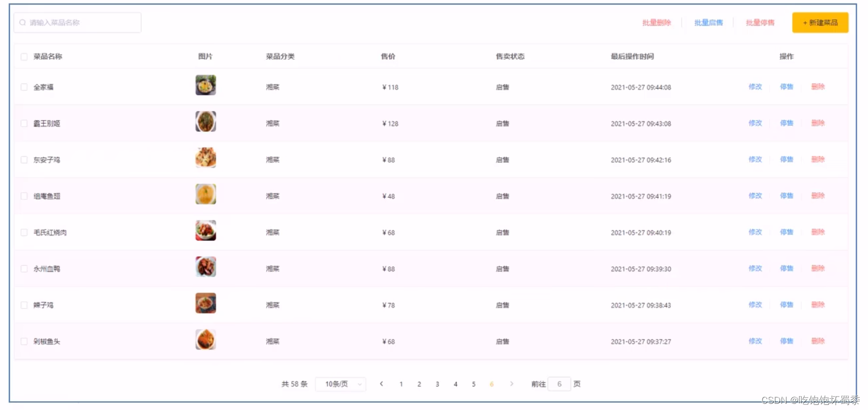Click 修改 for 毛氏红烧肉 row
868x410 pixels.
pyautogui.click(x=755, y=232)
